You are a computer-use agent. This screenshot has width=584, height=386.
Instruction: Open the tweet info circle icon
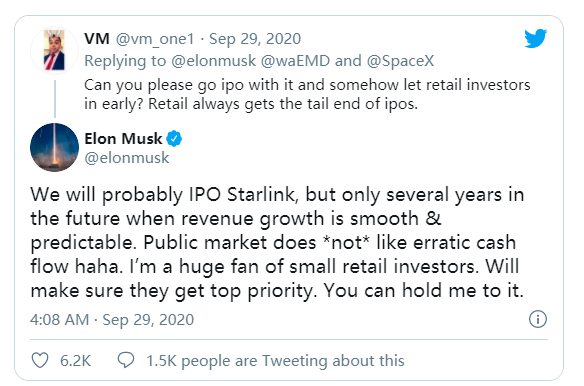point(538,319)
